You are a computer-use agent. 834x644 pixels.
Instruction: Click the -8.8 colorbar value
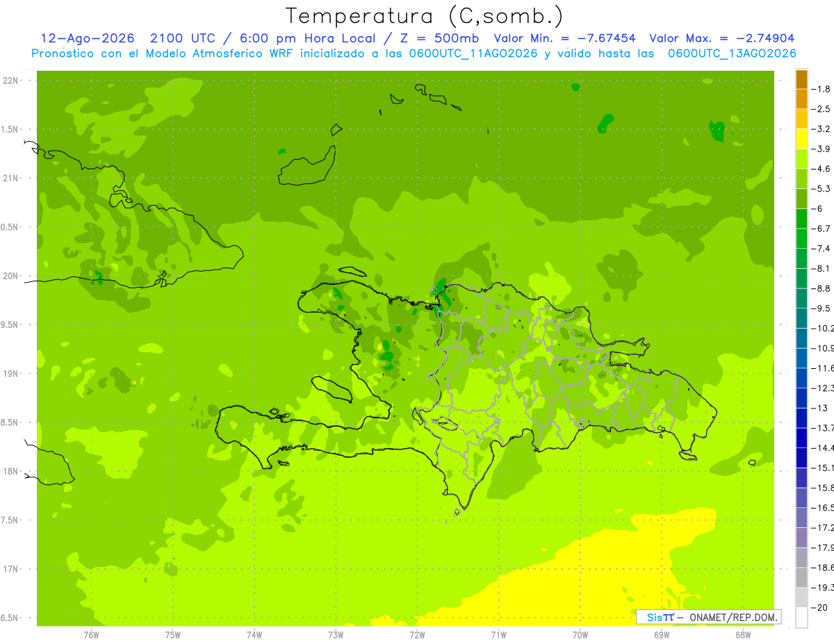pyautogui.click(x=821, y=288)
